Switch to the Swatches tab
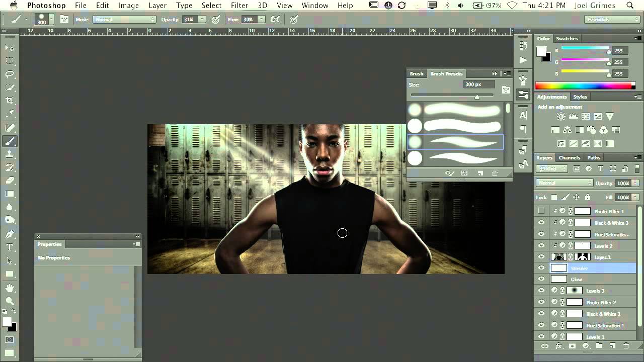 click(x=567, y=38)
